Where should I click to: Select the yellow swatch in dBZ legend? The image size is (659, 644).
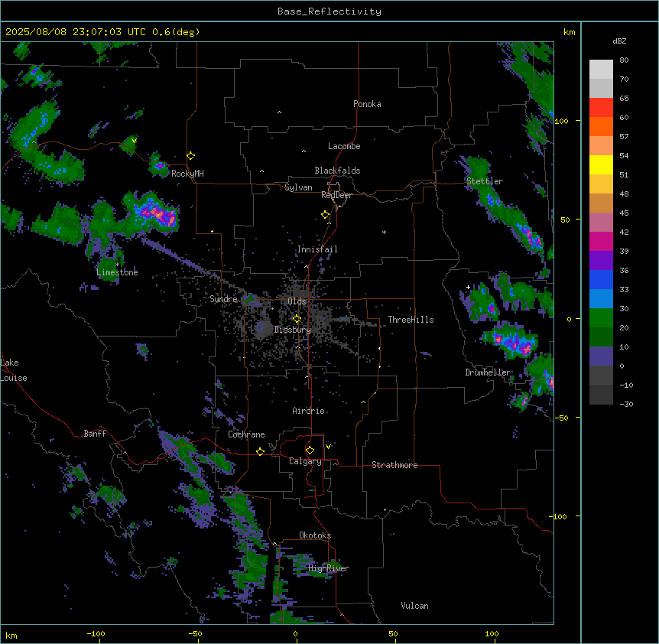601,164
